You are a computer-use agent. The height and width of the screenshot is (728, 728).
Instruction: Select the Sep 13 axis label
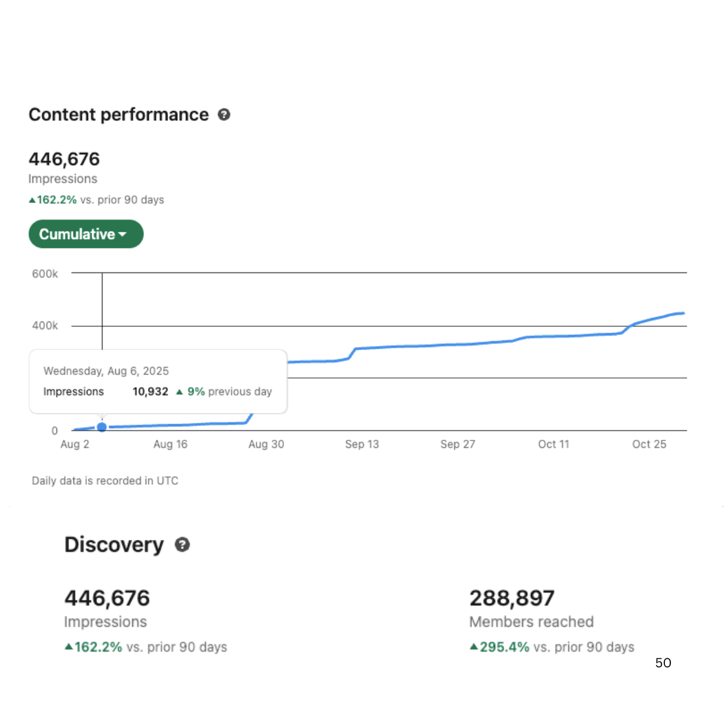tap(362, 444)
